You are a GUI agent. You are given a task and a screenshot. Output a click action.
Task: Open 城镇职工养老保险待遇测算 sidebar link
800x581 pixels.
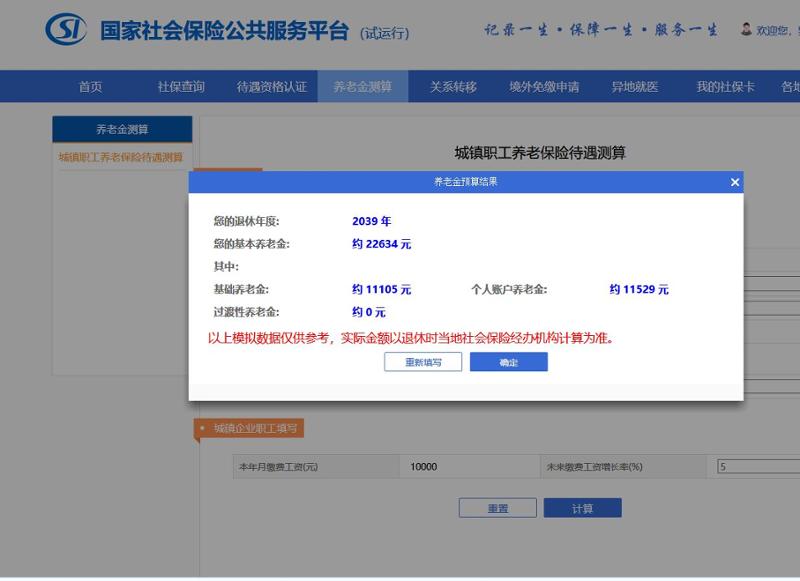point(121,157)
